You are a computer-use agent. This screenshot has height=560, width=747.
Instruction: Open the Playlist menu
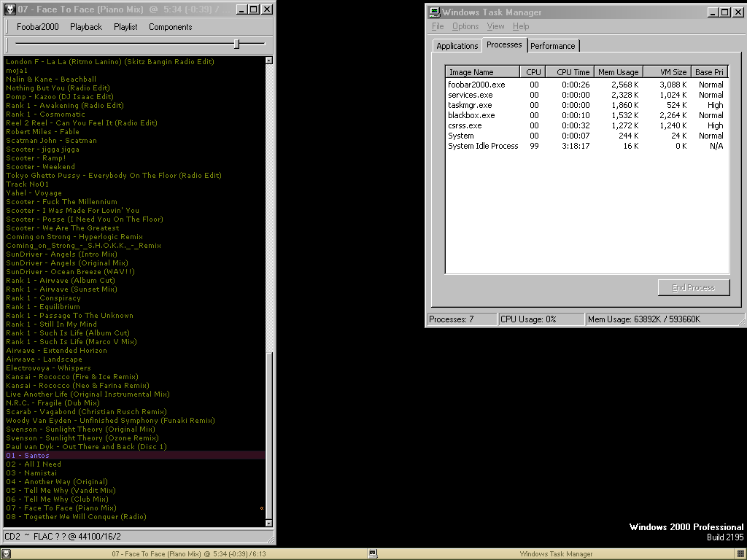tap(125, 27)
